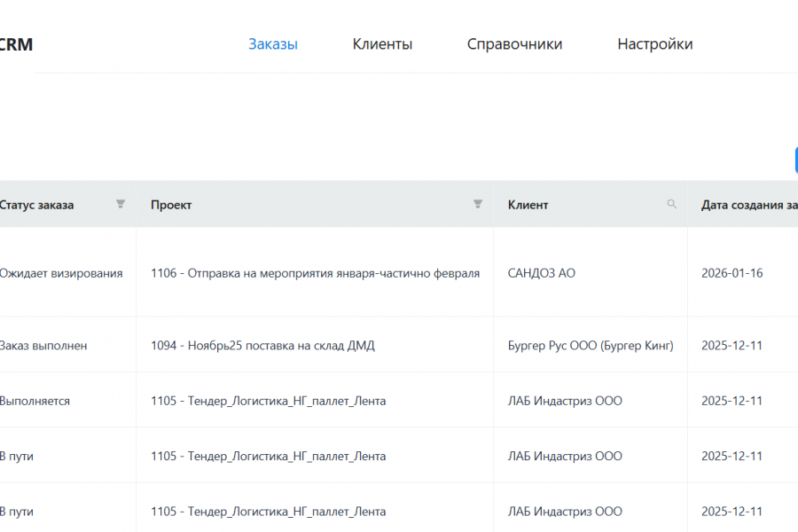Open the Проект column filter icon
This screenshot has width=798, height=532.
tap(478, 205)
